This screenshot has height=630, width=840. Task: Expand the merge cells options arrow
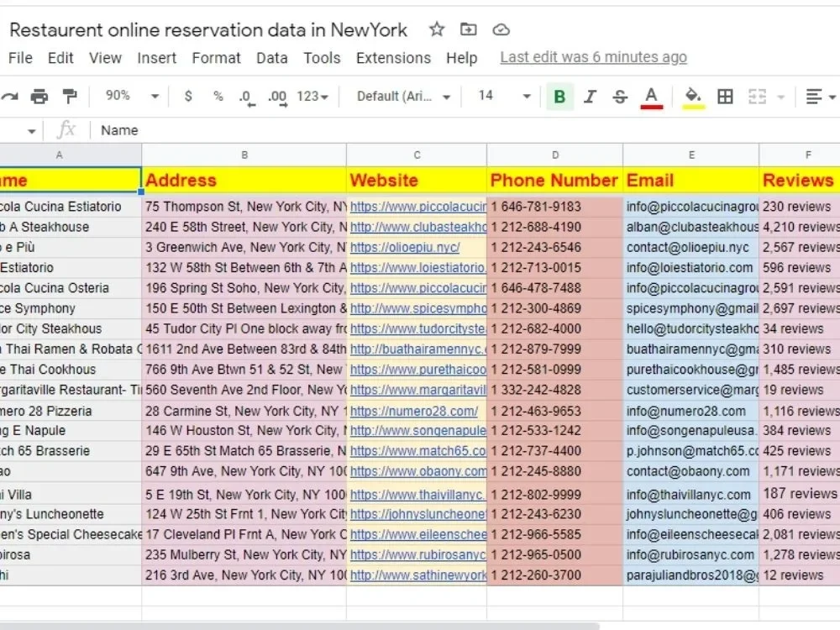(x=780, y=97)
